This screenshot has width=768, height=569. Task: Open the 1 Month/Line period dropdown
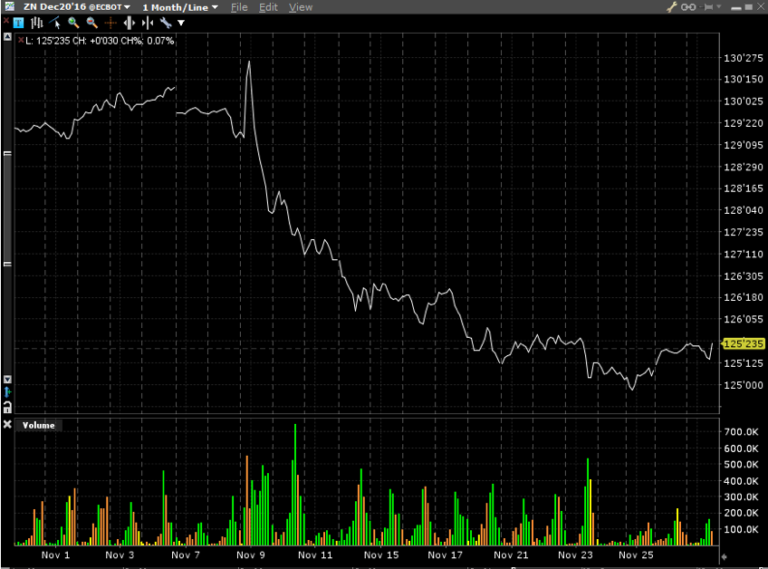click(180, 7)
